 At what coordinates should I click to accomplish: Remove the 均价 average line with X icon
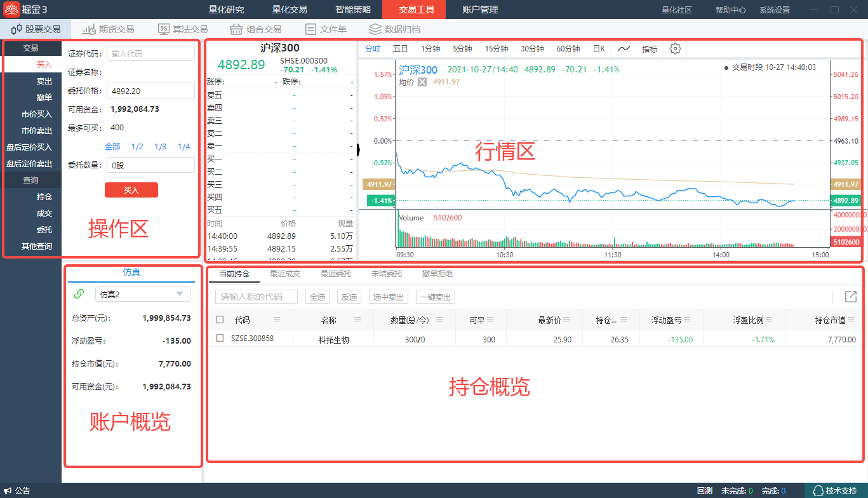tap(422, 82)
